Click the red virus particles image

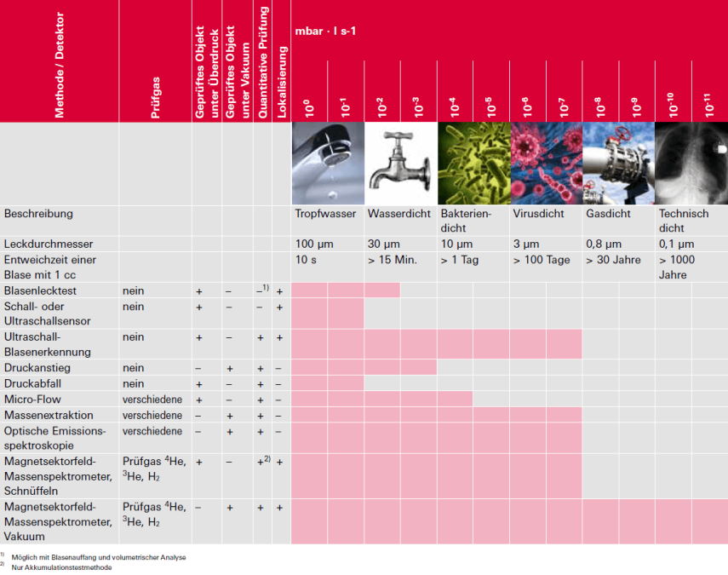[547, 163]
